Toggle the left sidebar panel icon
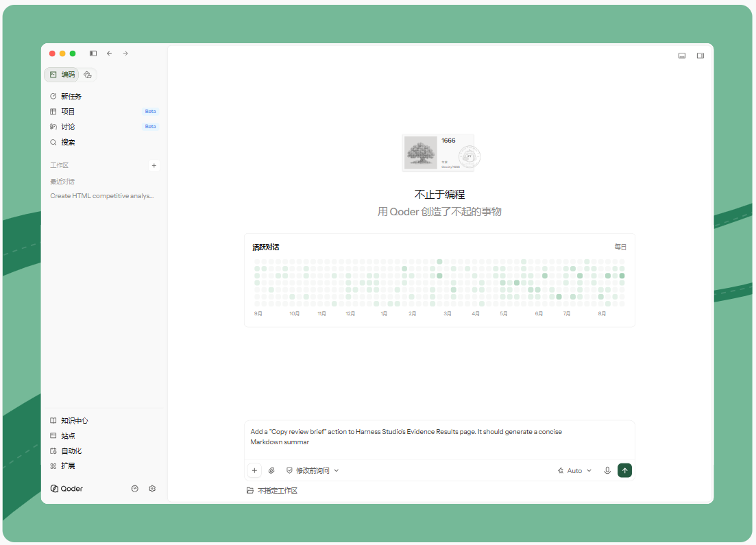This screenshot has width=756, height=545. click(93, 53)
